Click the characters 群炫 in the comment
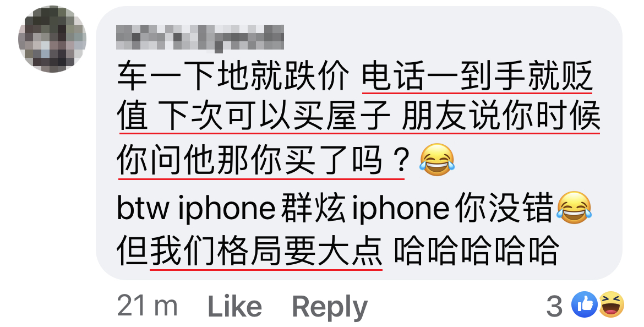 click(x=312, y=208)
